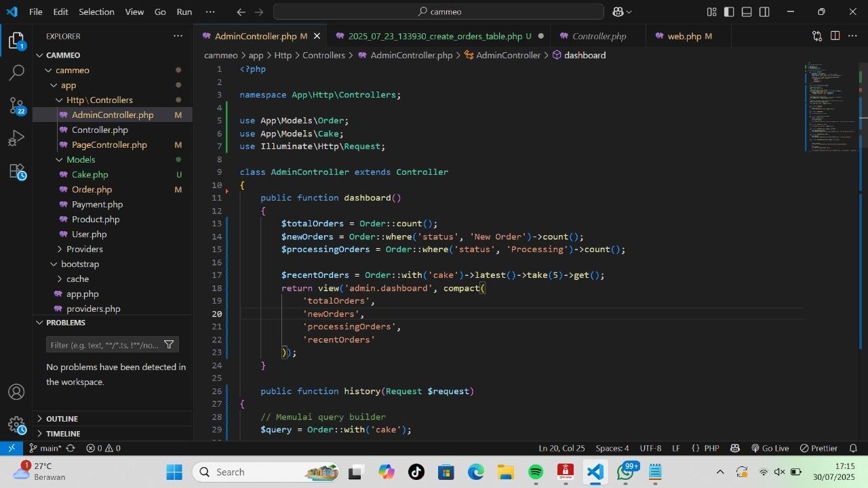Open the Source Control view
The image size is (868, 488).
16,105
